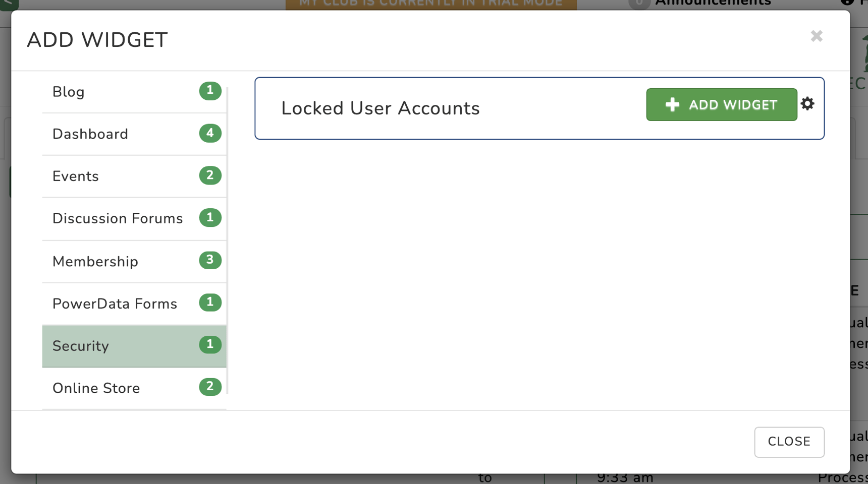Select the PowerData Forms category
The height and width of the screenshot is (484, 868).
[x=115, y=303]
